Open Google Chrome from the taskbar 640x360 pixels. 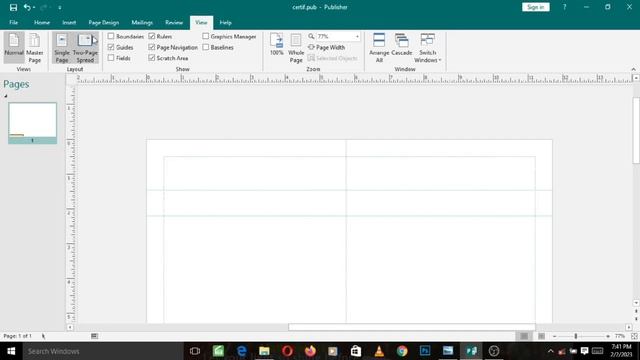(x=402, y=351)
